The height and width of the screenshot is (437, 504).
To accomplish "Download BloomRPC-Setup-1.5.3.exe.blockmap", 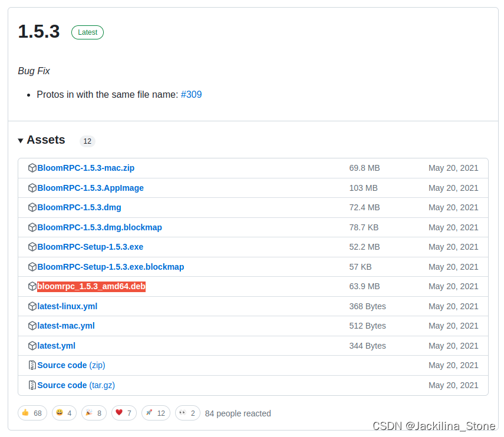I will tap(111, 267).
